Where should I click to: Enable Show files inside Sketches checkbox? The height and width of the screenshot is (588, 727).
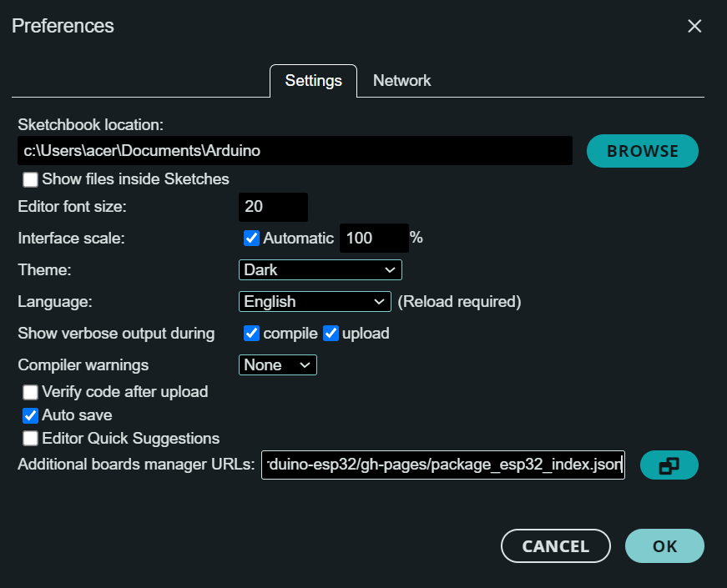coord(31,179)
